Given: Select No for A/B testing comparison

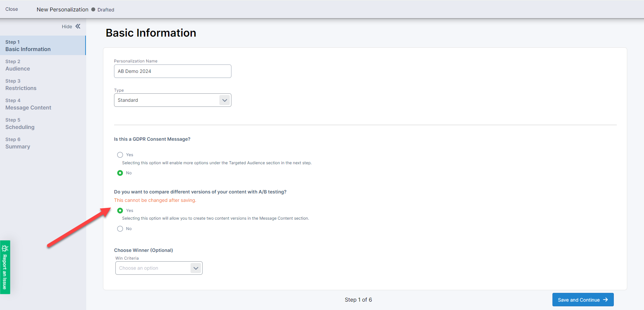Looking at the screenshot, I should (x=120, y=228).
